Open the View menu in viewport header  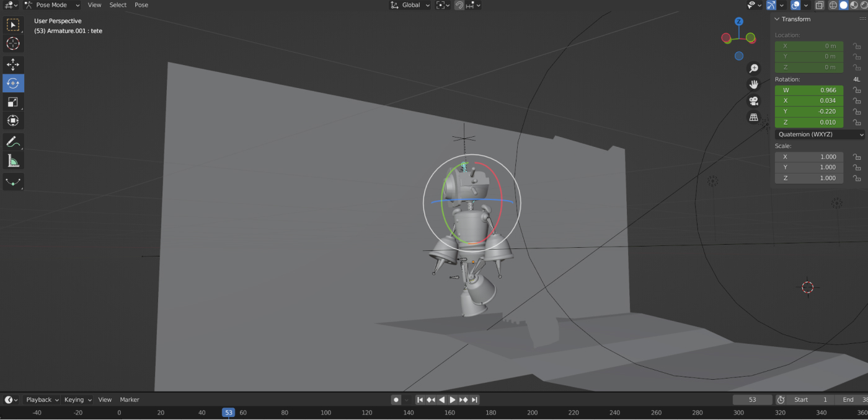coord(94,5)
